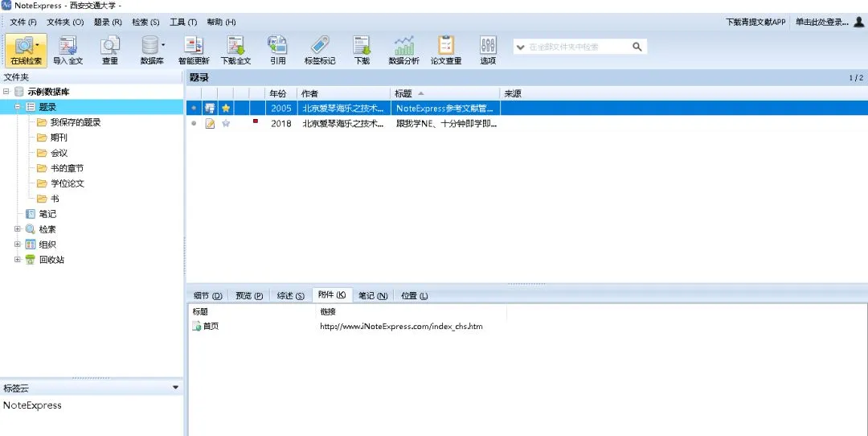Image resolution: width=868 pixels, height=436 pixels.
Task: Collapse the 题录 tree node
Action: click(x=17, y=107)
